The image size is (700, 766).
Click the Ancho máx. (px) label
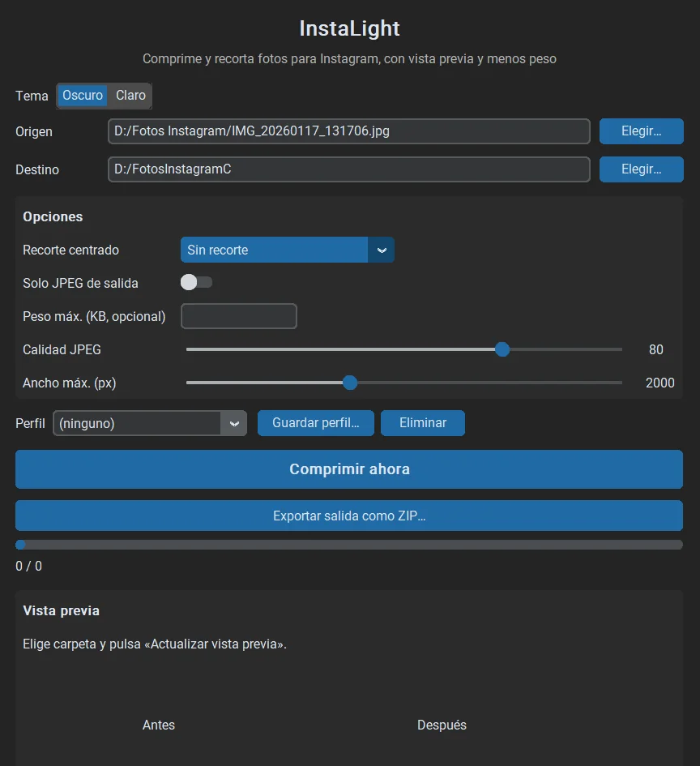click(70, 383)
